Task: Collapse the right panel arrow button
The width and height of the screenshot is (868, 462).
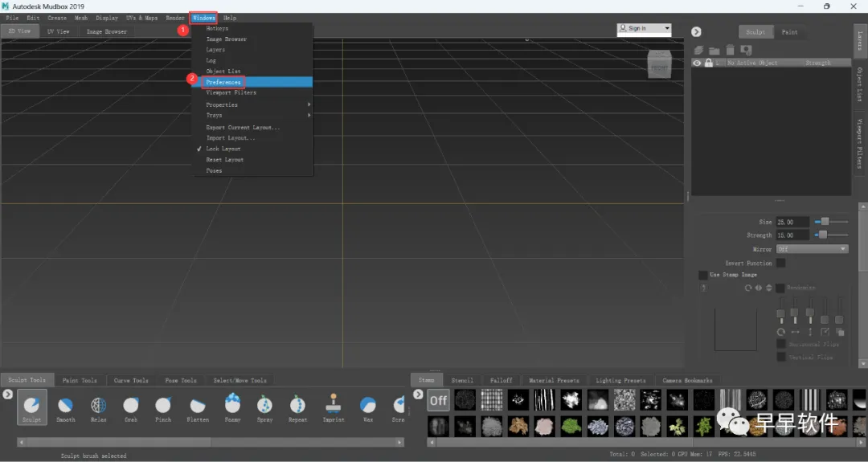Action: [x=696, y=32]
